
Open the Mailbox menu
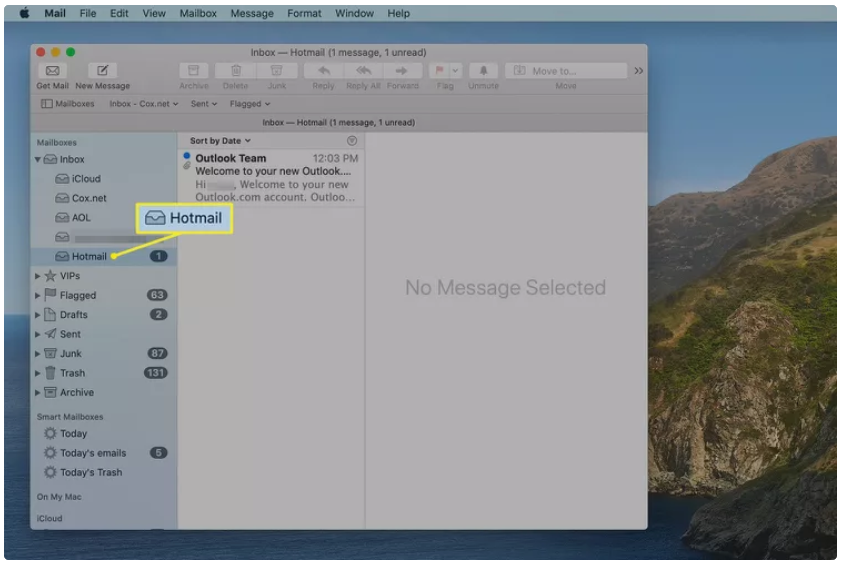(x=198, y=13)
